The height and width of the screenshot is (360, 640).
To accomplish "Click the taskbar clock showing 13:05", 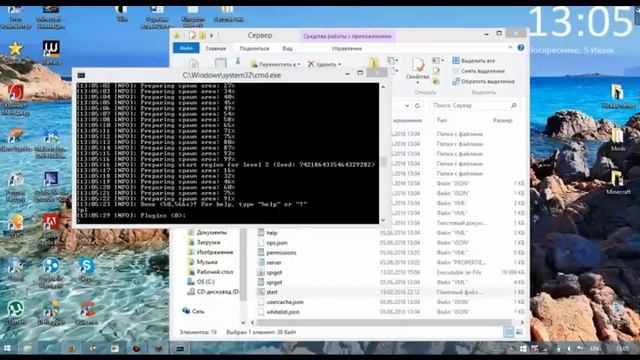I will click(x=622, y=348).
